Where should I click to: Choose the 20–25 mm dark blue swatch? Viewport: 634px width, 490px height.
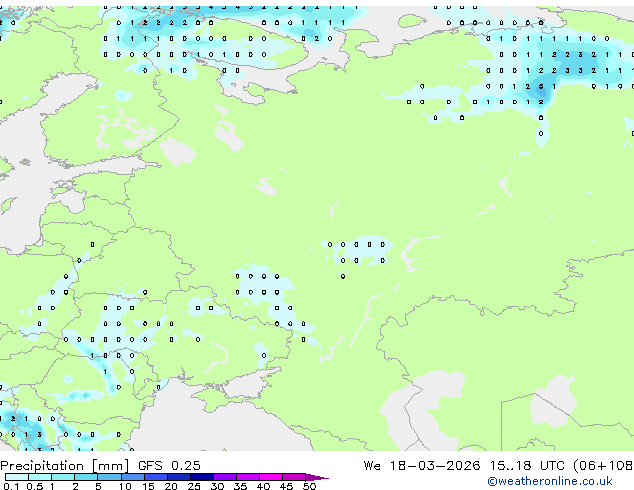point(179,477)
